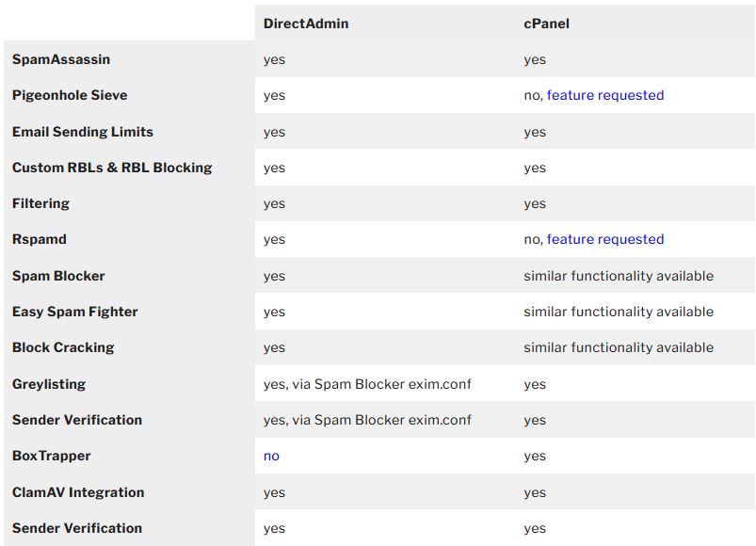Screen dimensions: 756x546
Task: Select the Spam Blocker row label
Action: pos(58,276)
